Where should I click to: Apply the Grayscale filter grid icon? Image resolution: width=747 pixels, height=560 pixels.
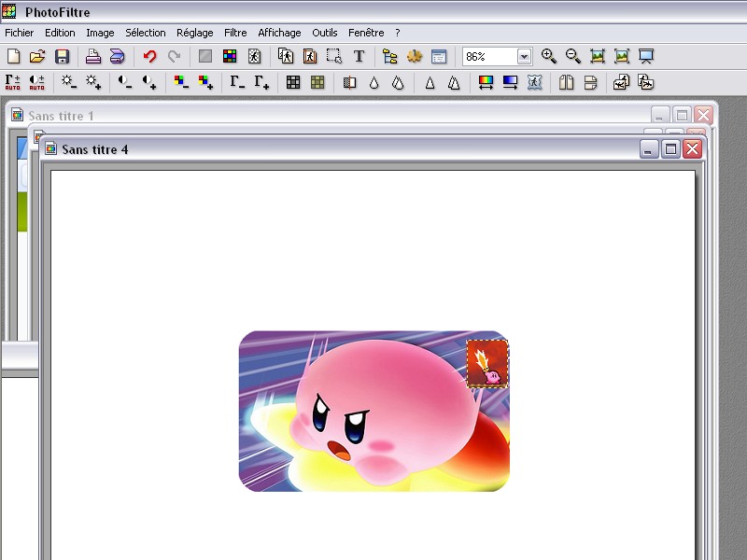pyautogui.click(x=293, y=82)
